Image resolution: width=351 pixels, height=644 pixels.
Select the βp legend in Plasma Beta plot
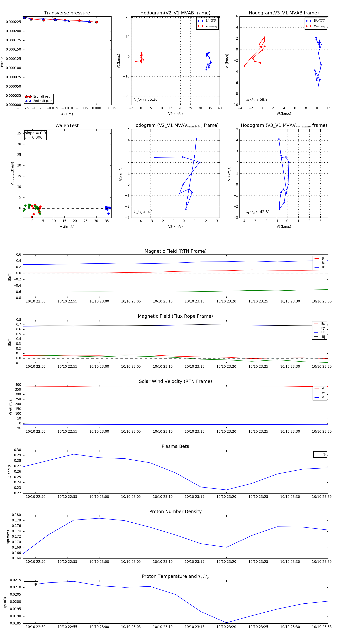pos(320,454)
